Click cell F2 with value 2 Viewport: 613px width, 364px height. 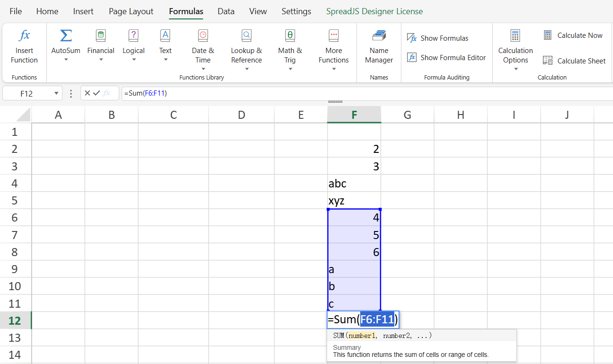[354, 149]
